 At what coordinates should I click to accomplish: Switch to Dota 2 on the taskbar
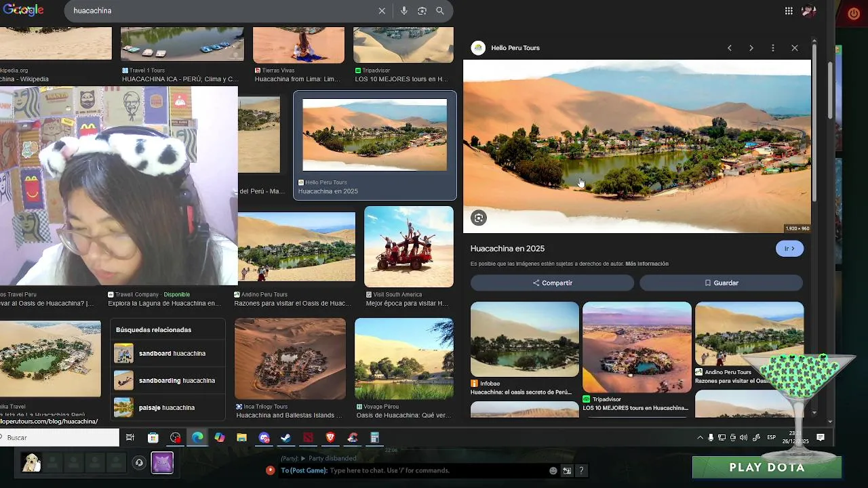tap(308, 438)
